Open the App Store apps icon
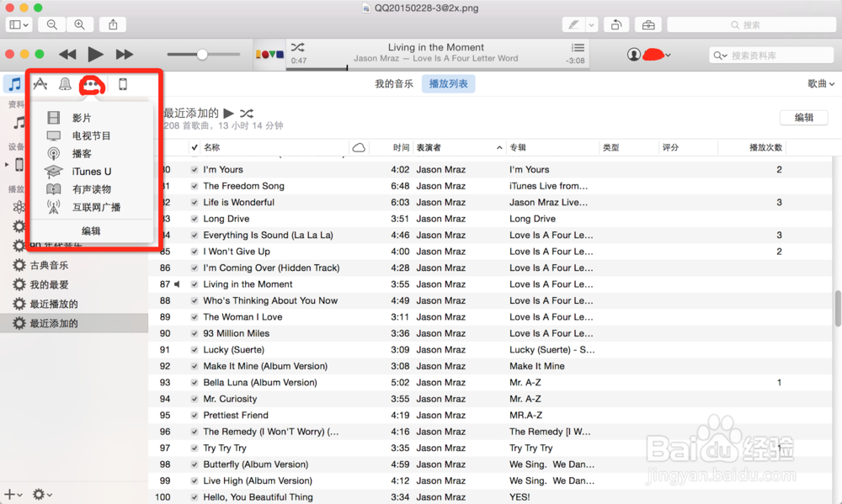The width and height of the screenshot is (842, 504). (x=40, y=84)
